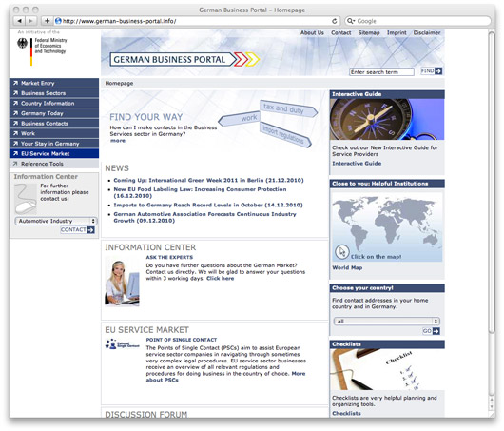This screenshot has height=431, width=504.
Task: Click the Homepage breadcrumb
Action: coord(119,83)
